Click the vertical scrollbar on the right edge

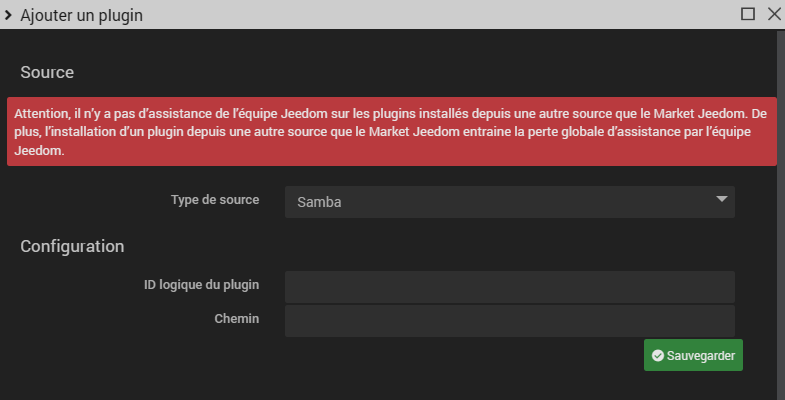[x=780, y=200]
